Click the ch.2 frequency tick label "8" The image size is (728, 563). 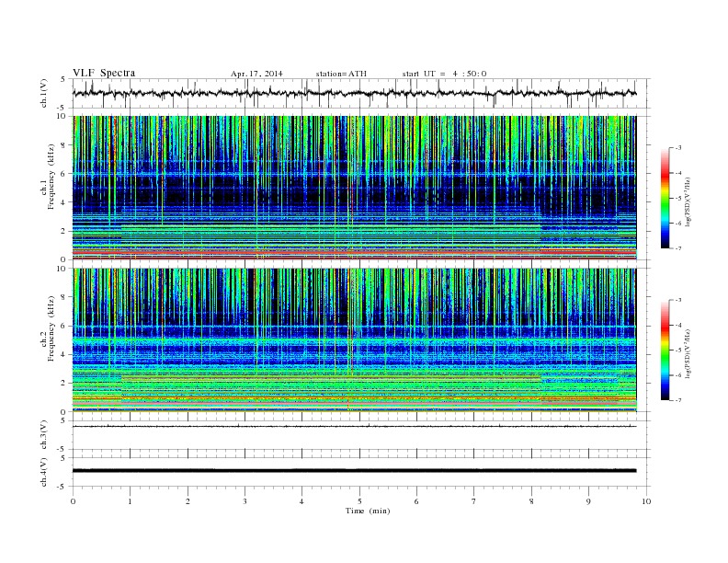[63, 297]
